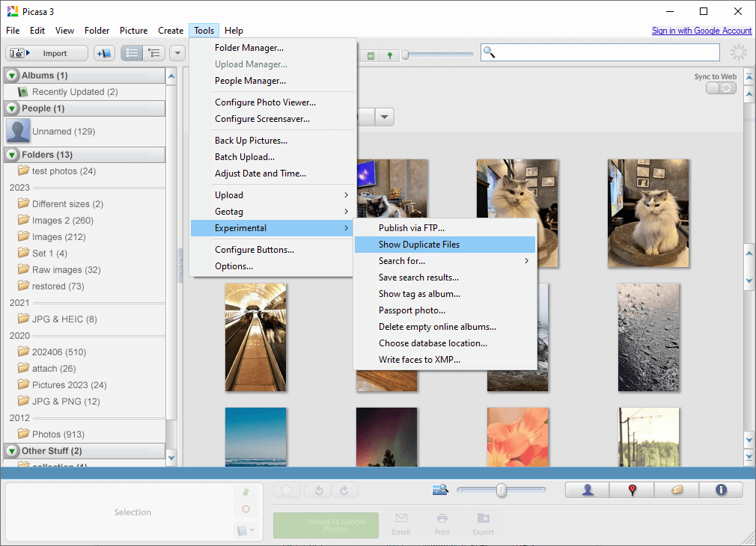Viewport: 756px width, 546px height.
Task: Show the People panel icon
Action: 588,490
